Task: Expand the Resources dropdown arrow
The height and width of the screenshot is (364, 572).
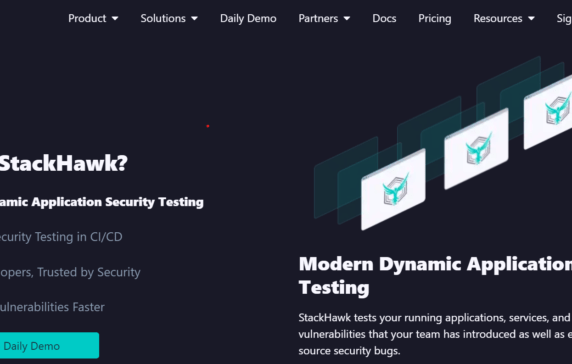Action: tap(532, 18)
